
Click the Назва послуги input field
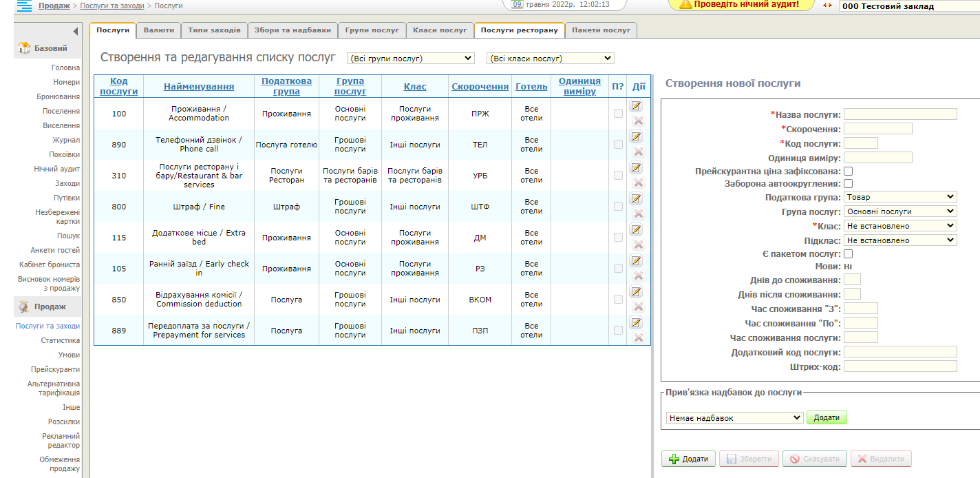click(900, 114)
